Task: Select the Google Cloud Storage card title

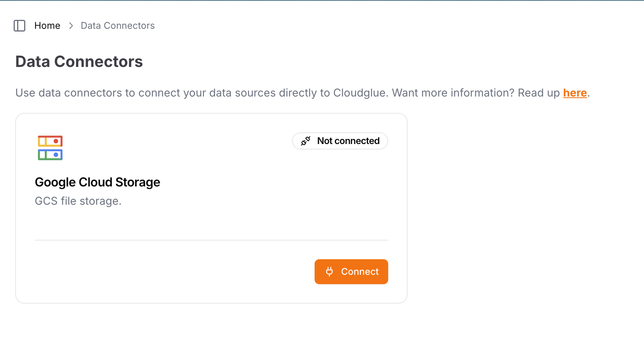Action: pyautogui.click(x=97, y=182)
